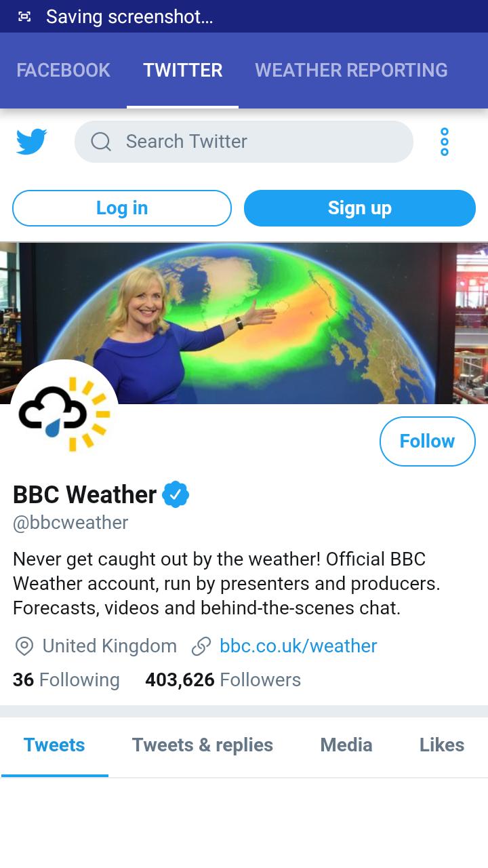Screen dimensions: 488x868
Task: Click the link chain icon before the website URL
Action: pos(199,646)
